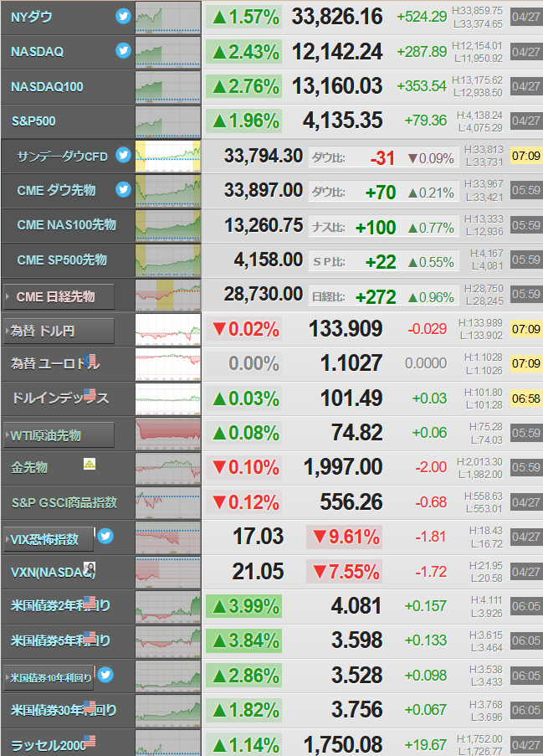Click the ドル円 rate 133.909

(x=346, y=329)
